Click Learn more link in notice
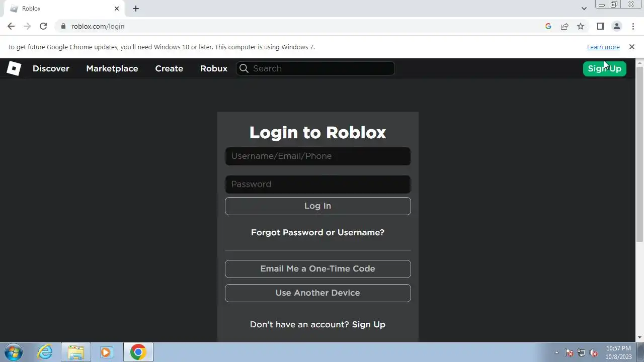Image resolution: width=644 pixels, height=362 pixels. (603, 47)
